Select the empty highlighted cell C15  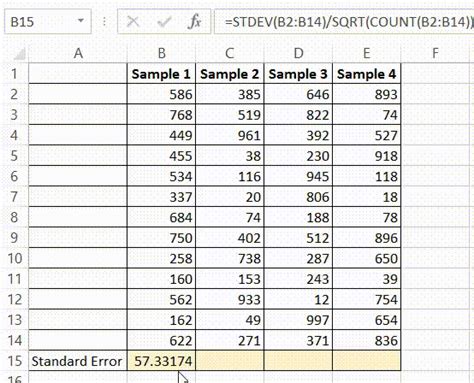click(230, 361)
